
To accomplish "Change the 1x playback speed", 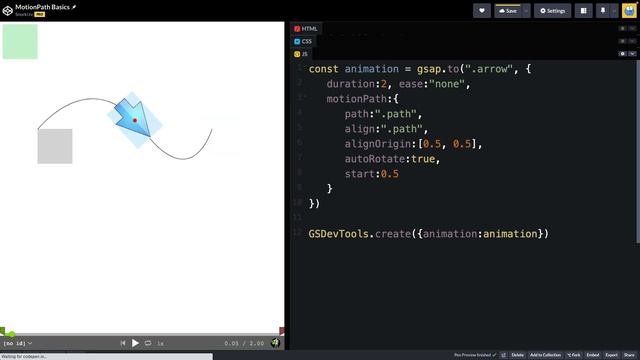I will (160, 344).
